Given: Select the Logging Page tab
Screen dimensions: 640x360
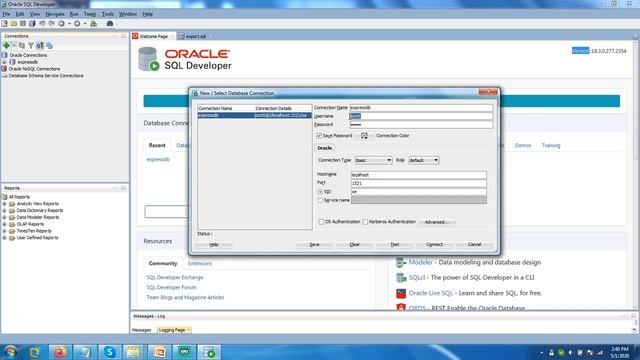Looking at the screenshot, I should point(174,330).
